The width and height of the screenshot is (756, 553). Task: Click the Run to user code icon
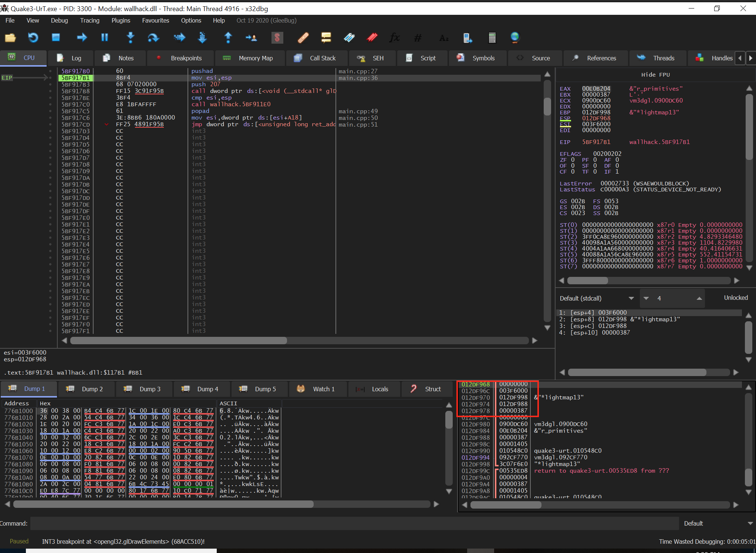point(251,37)
